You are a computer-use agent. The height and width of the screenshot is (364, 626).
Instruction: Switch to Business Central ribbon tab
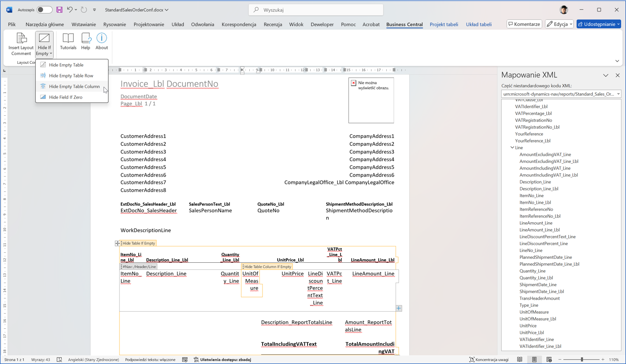pos(404,24)
